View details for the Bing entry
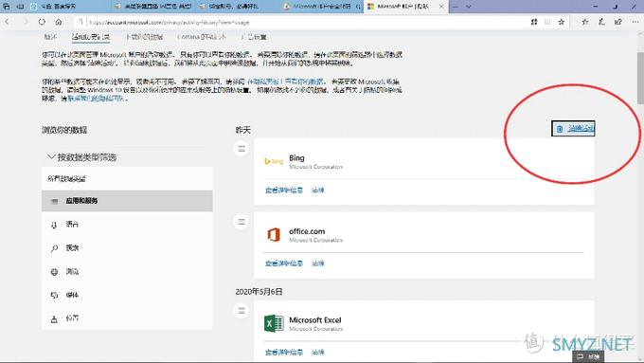This screenshot has height=363, width=644. (284, 190)
